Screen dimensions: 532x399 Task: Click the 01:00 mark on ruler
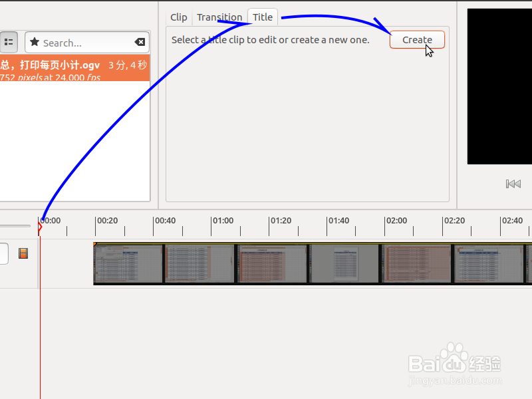tap(223, 221)
